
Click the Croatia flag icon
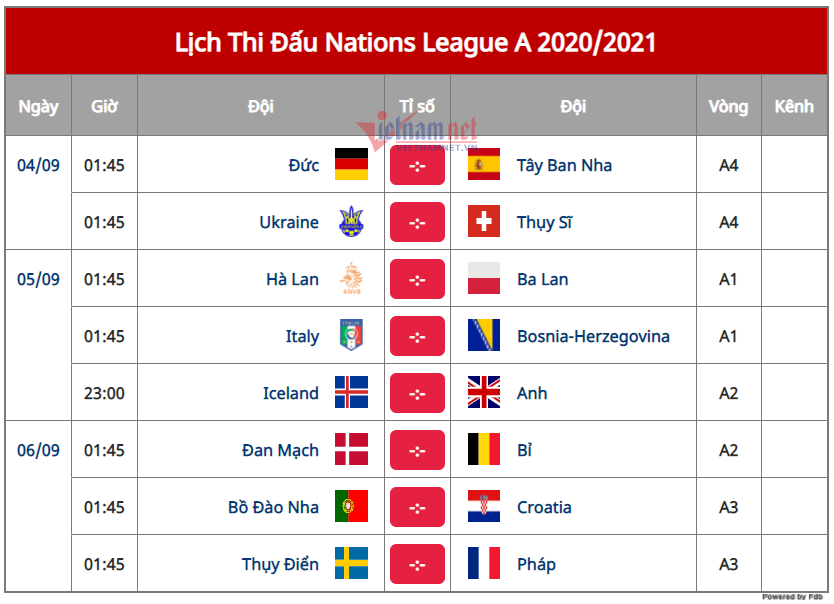coord(484,507)
